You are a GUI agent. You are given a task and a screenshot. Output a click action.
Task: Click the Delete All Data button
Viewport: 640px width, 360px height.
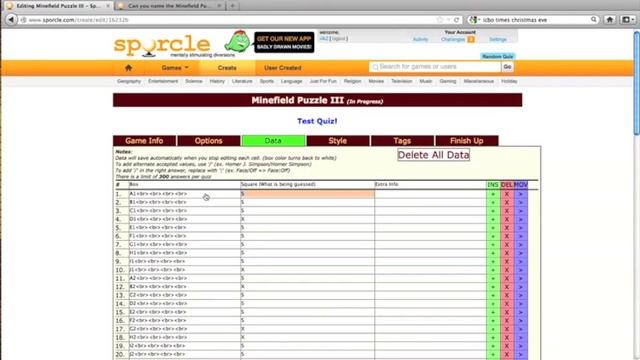point(433,155)
